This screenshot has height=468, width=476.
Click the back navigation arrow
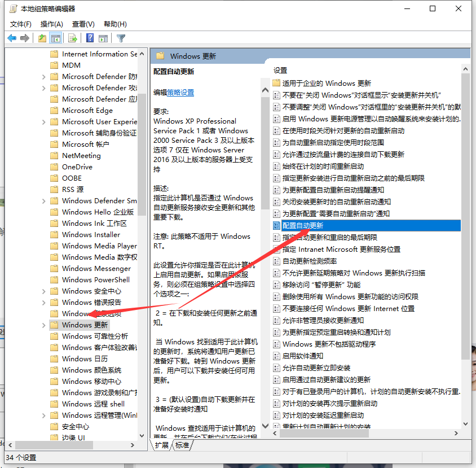(x=12, y=38)
